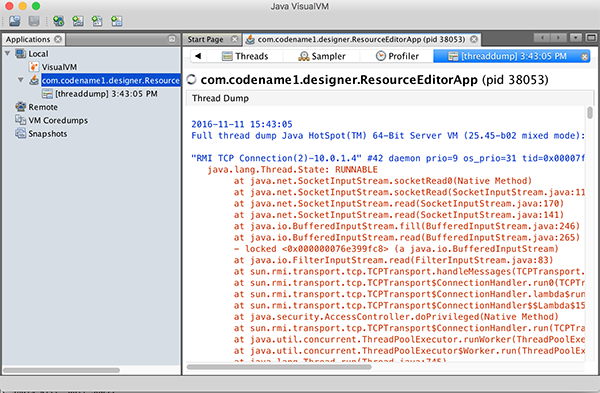The height and width of the screenshot is (393, 600).
Task: Select the Remote tree item
Action: (43, 107)
